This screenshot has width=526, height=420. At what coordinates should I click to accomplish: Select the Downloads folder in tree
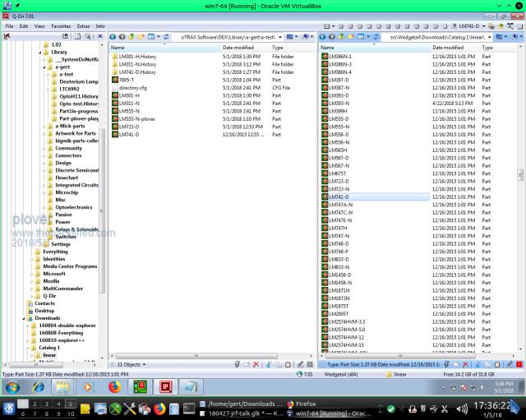(47, 318)
